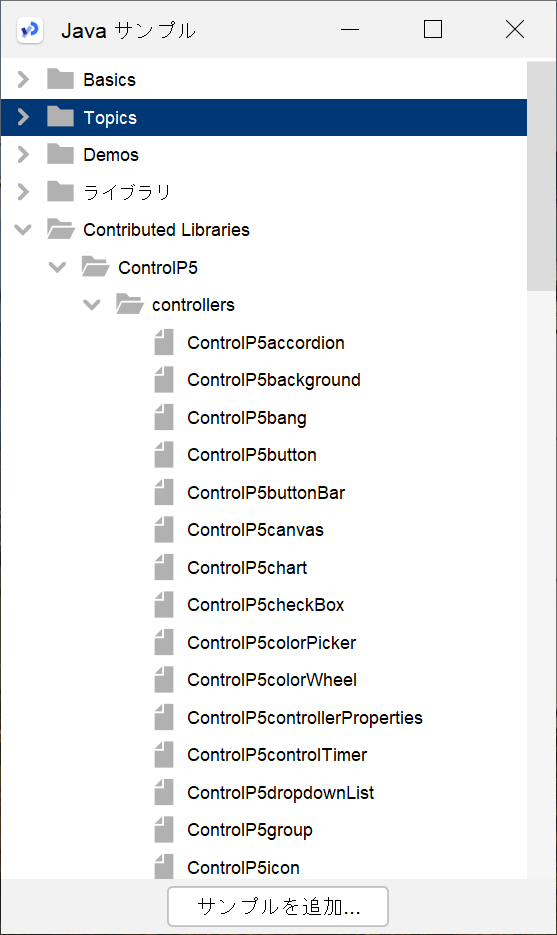The width and height of the screenshot is (557, 935).
Task: Click the ControlP5 open folder icon
Action: coord(95,267)
